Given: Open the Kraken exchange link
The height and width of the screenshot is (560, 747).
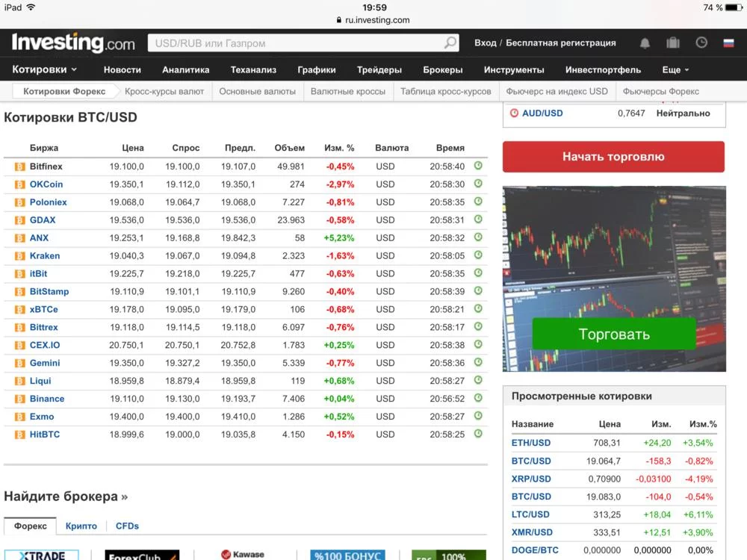Looking at the screenshot, I should 45,255.
